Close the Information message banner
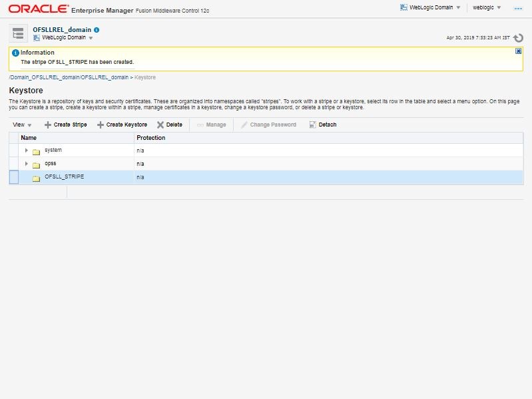The image size is (532, 399). (x=518, y=51)
